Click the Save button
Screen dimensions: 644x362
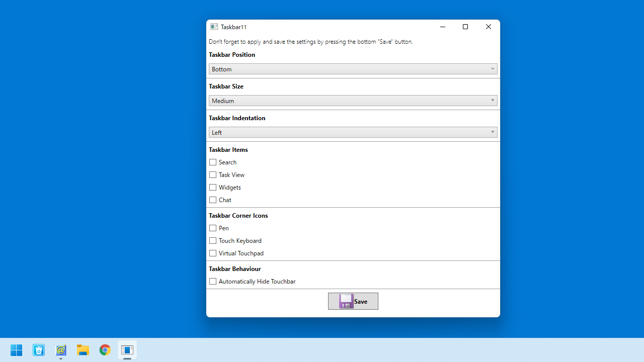[x=353, y=301]
